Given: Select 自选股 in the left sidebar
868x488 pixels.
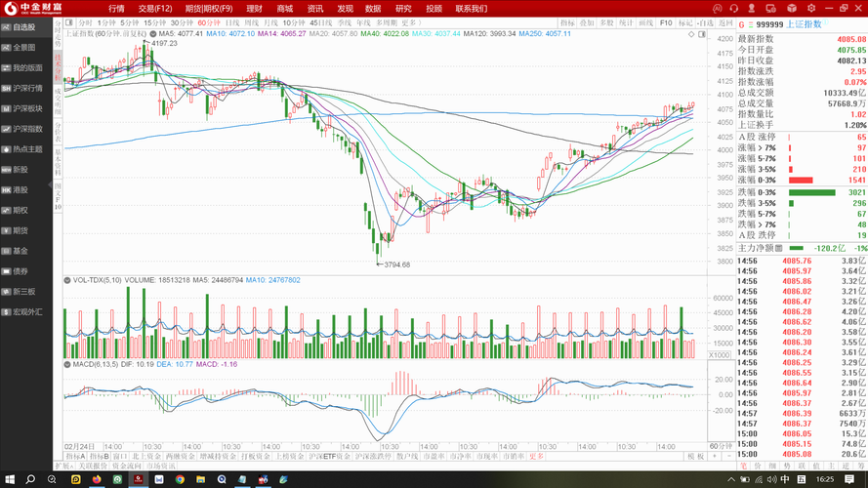Looking at the screenshot, I should pyautogui.click(x=26, y=27).
